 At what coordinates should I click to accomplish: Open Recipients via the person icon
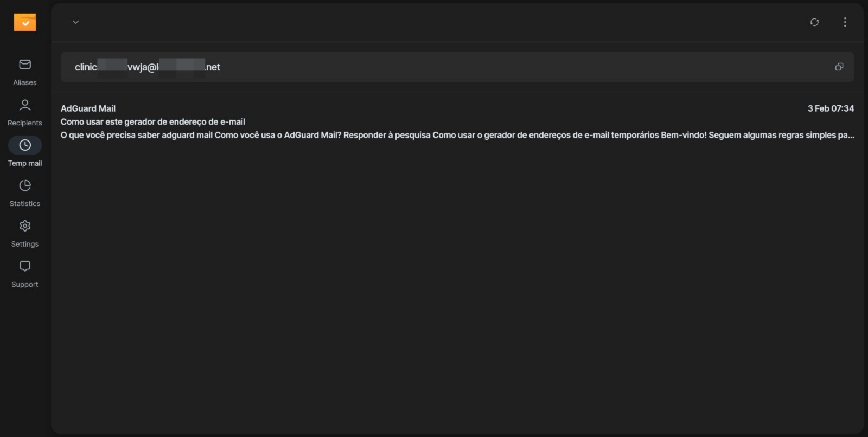click(25, 105)
